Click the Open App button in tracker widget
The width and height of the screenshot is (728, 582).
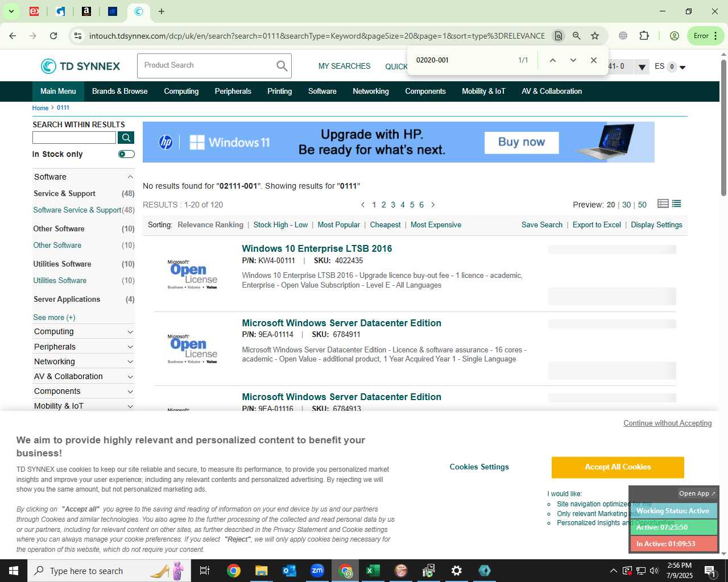click(697, 493)
